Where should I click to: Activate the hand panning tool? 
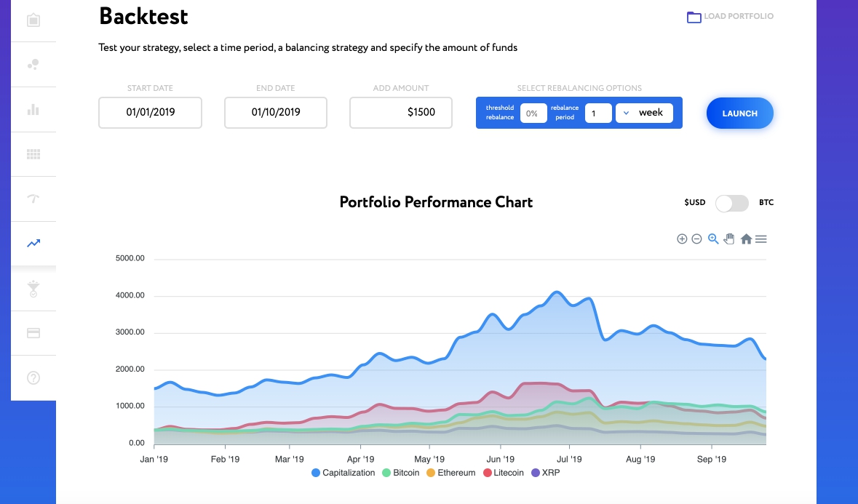pyautogui.click(x=729, y=239)
